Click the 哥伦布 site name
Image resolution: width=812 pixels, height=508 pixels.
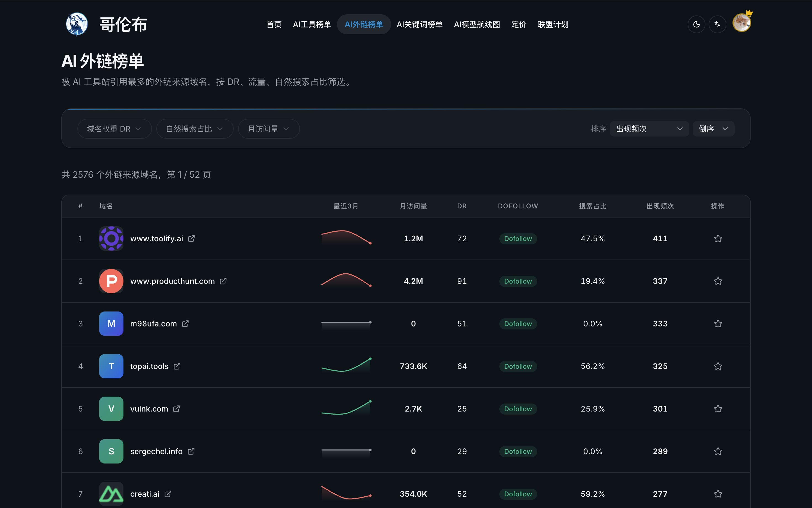click(123, 25)
